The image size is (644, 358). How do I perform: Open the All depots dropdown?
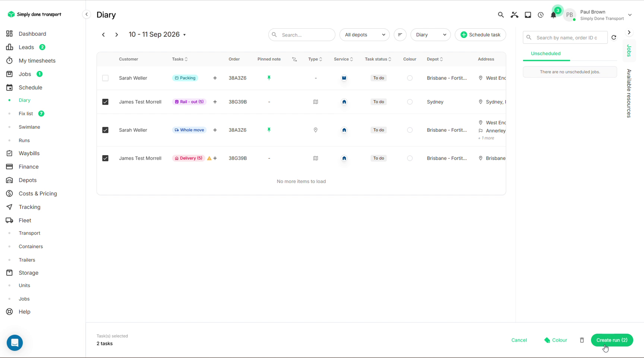(x=364, y=35)
